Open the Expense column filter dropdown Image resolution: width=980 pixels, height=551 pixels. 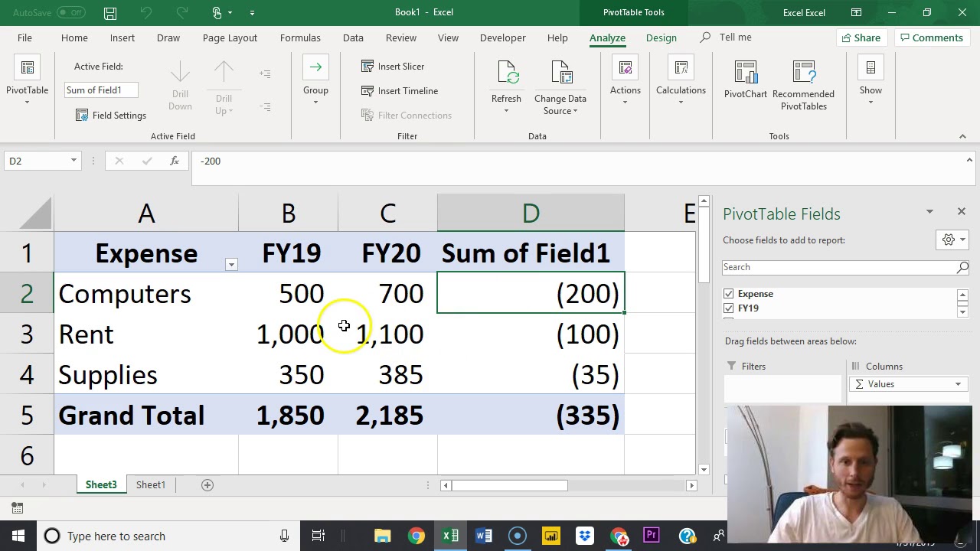tap(231, 265)
